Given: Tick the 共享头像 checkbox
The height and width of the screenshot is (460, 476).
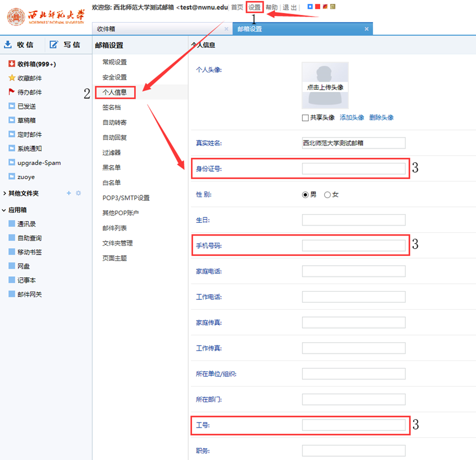Looking at the screenshot, I should point(305,118).
